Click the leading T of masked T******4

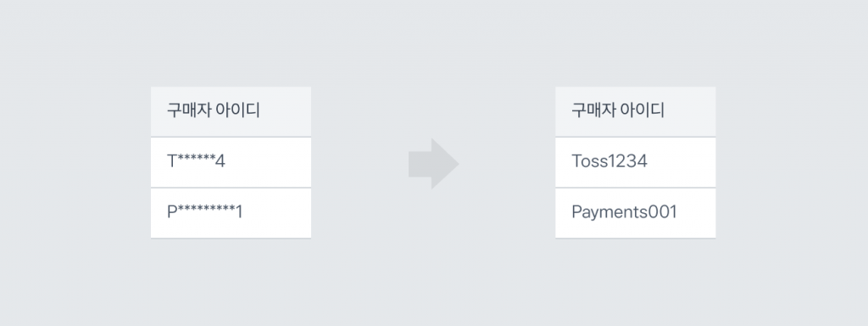[x=171, y=162]
